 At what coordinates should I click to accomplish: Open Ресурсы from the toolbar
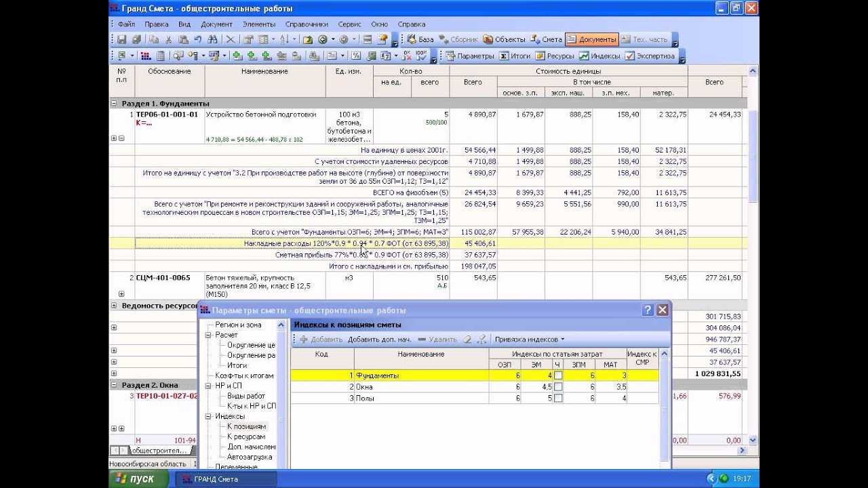point(555,56)
